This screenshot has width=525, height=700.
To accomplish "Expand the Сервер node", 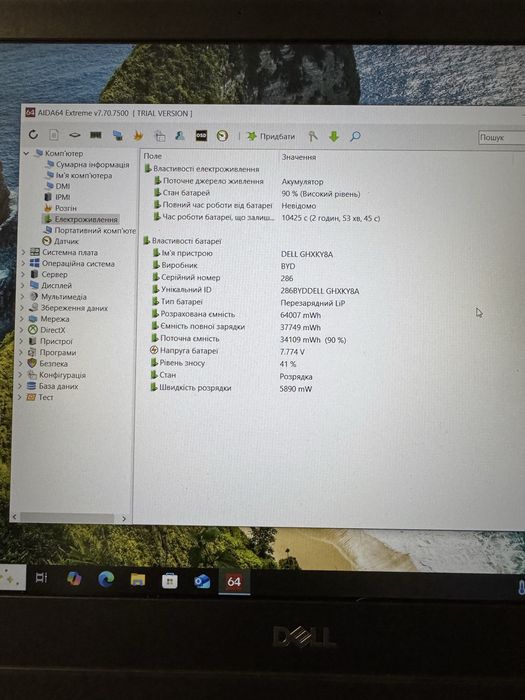I will 23,275.
